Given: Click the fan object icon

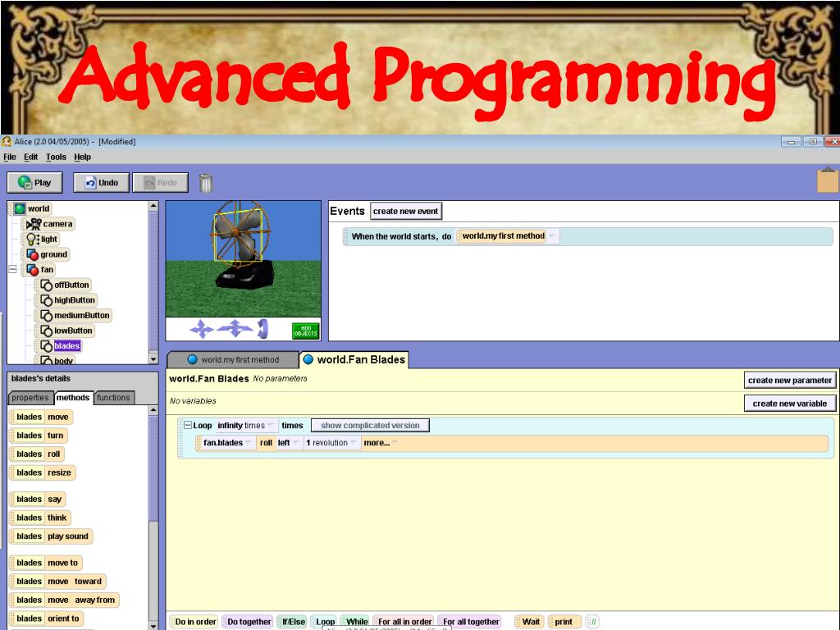Looking at the screenshot, I should point(33,269).
